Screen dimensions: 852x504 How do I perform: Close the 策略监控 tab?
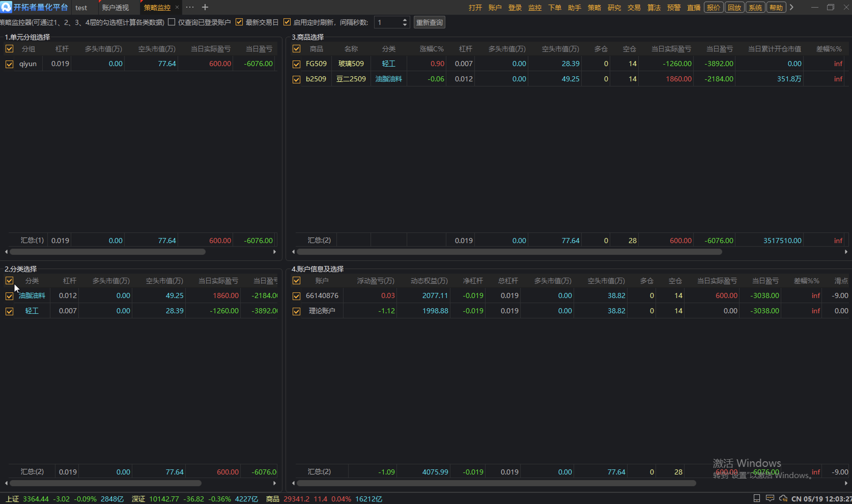pos(177,7)
